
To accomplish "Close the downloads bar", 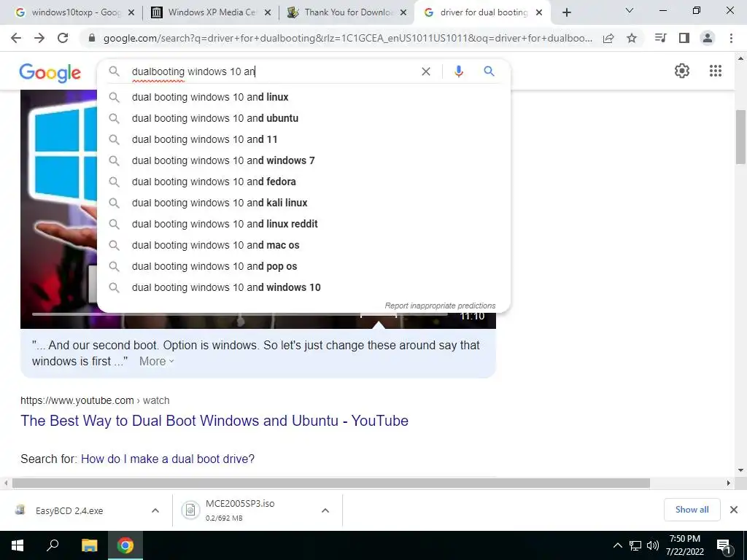I will 734,510.
